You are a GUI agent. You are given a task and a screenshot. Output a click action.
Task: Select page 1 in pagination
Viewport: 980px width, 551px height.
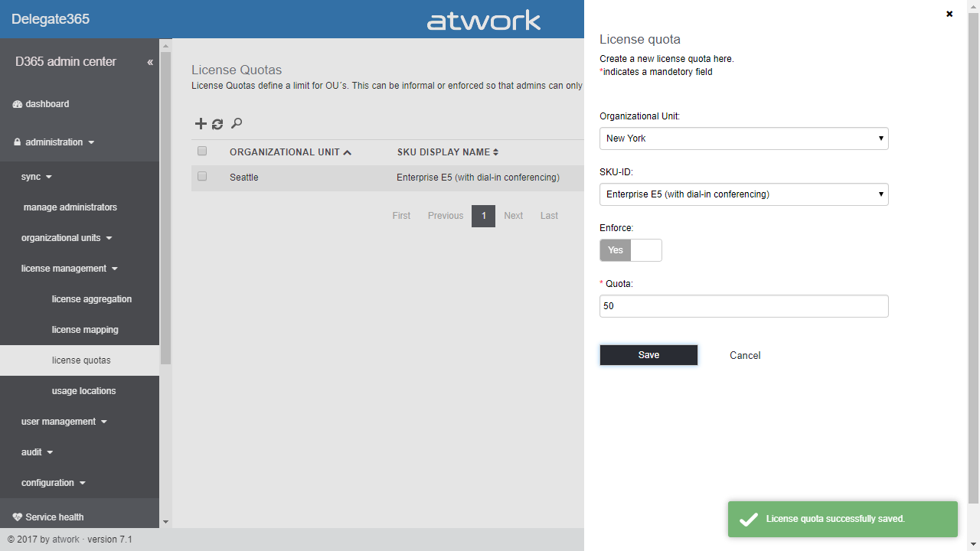click(483, 216)
